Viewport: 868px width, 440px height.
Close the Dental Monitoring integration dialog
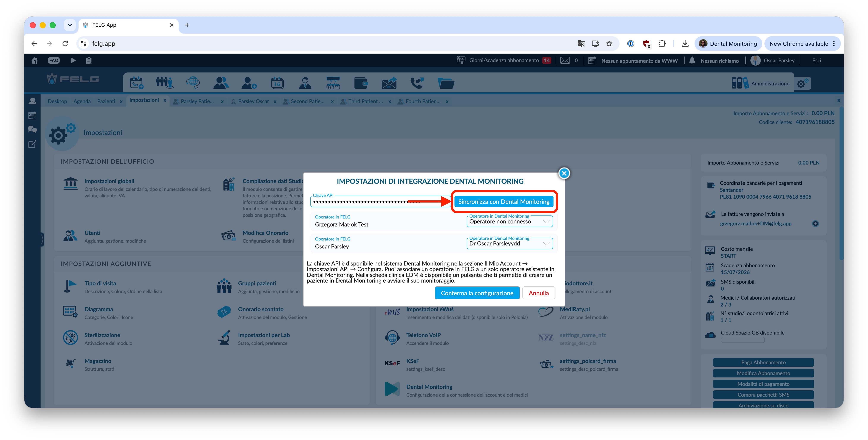point(564,173)
